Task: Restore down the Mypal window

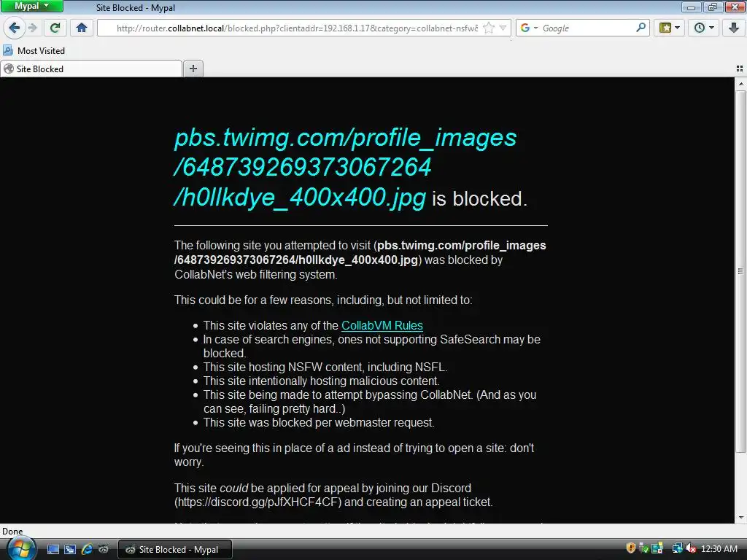Action: pyautogui.click(x=713, y=7)
